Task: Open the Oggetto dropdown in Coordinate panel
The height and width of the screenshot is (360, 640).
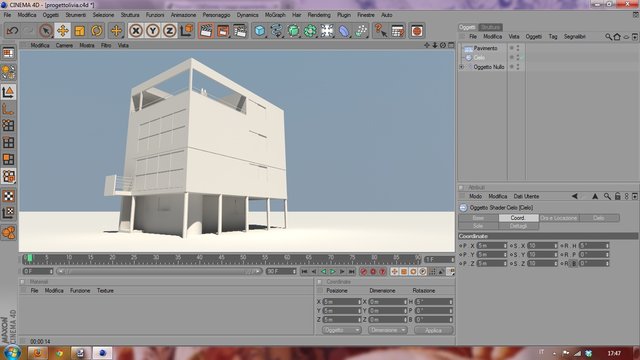Action: coord(342,330)
